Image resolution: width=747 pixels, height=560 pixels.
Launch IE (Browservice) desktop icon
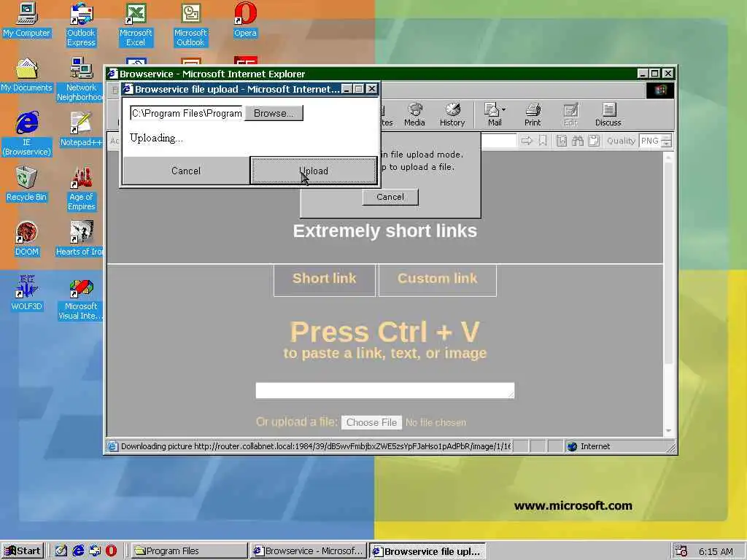pyautogui.click(x=27, y=134)
